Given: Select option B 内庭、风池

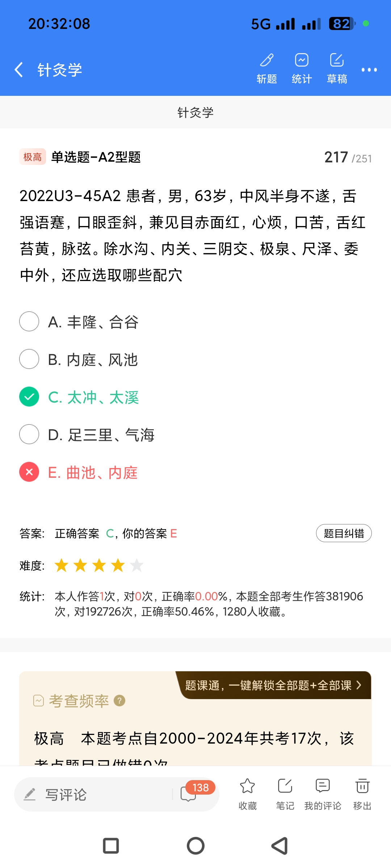Looking at the screenshot, I should click(x=29, y=359).
